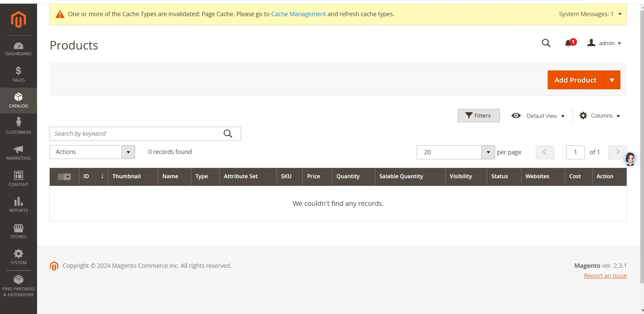Sort by the Price column header
This screenshot has height=314, width=644.
(x=317, y=177)
